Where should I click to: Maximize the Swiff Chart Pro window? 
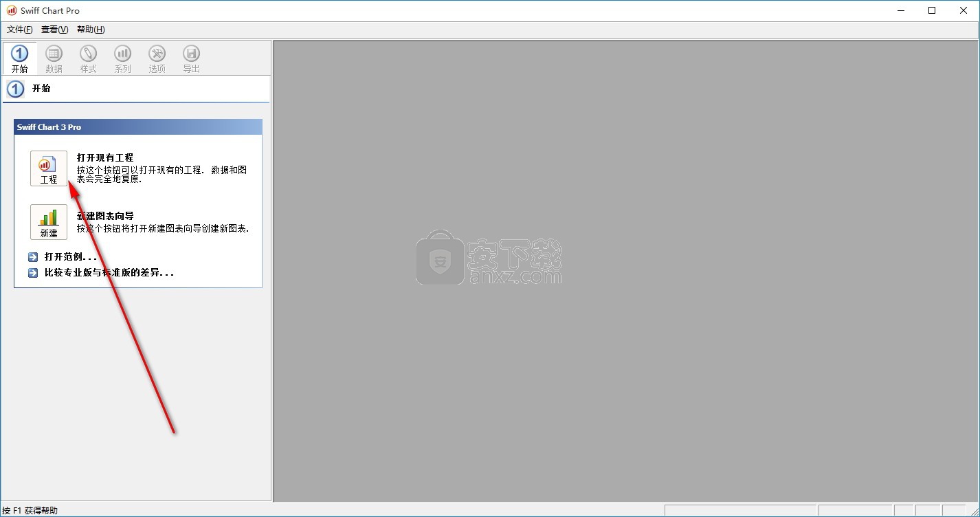point(932,10)
